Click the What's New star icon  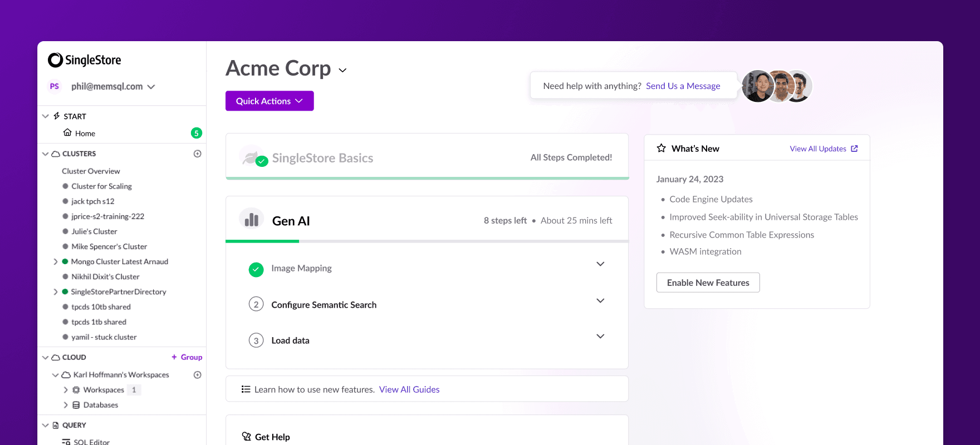point(661,148)
